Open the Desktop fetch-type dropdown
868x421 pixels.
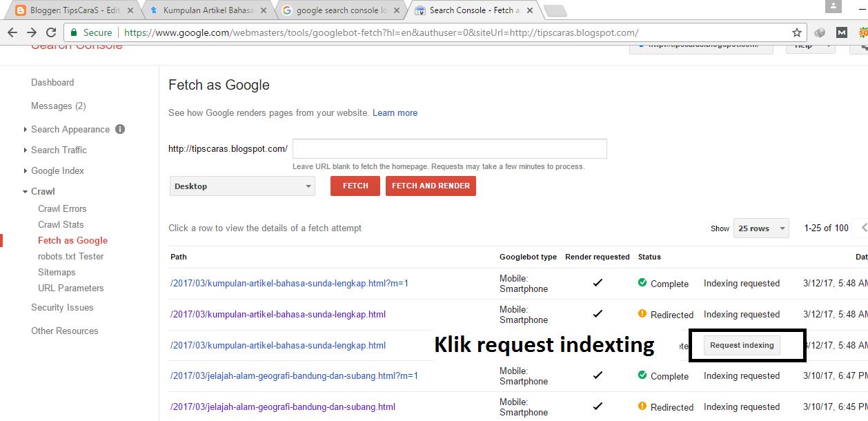point(242,186)
